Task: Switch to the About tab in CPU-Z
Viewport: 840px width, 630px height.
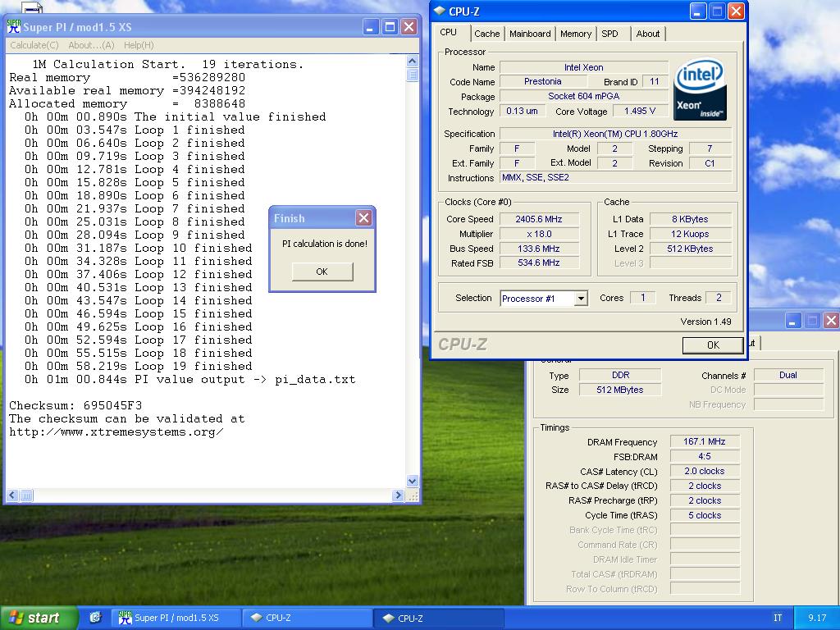Action: point(648,34)
